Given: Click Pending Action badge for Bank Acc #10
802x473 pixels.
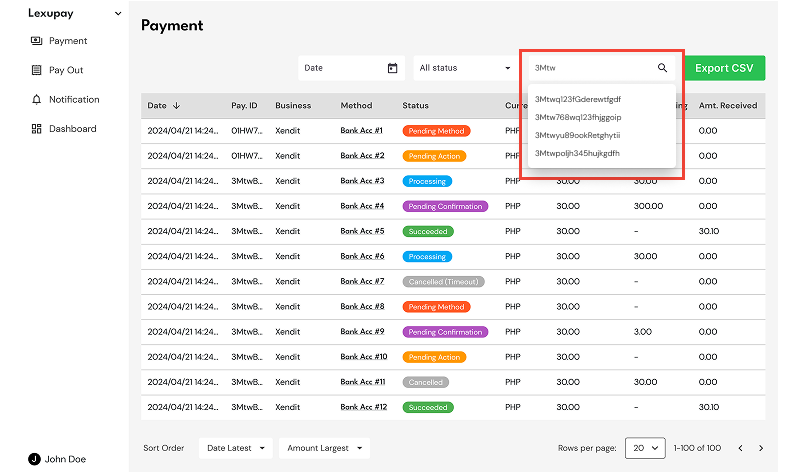Looking at the screenshot, I should (434, 357).
